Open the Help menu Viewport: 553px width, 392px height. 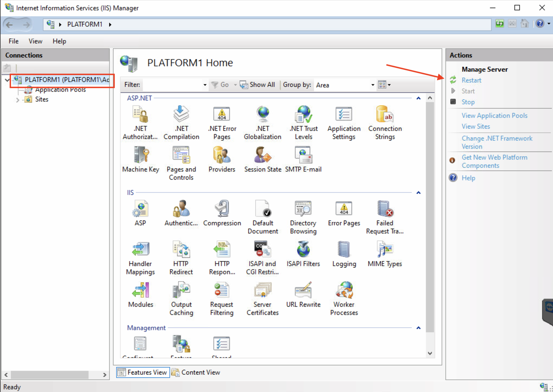pyautogui.click(x=59, y=41)
